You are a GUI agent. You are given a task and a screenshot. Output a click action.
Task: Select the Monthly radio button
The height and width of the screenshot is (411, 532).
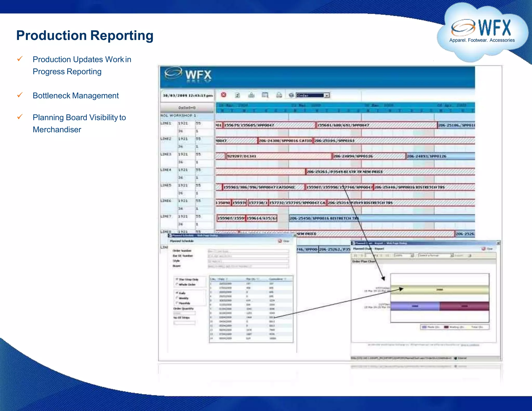click(177, 303)
